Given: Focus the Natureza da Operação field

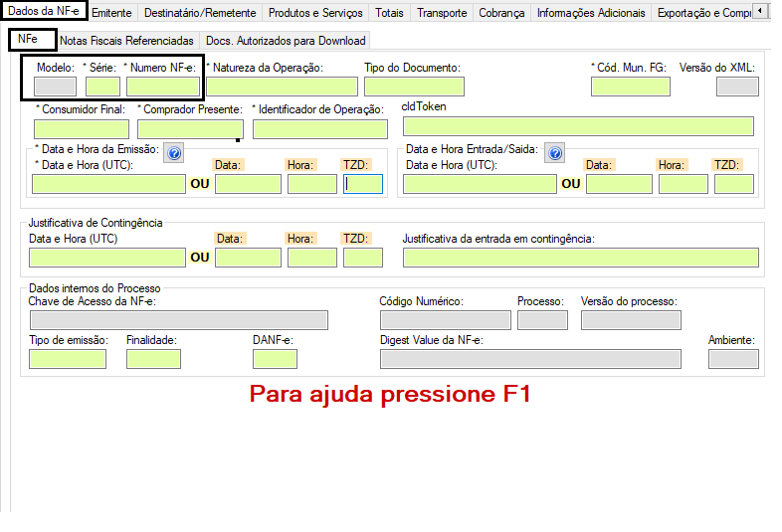Looking at the screenshot, I should 282,87.
